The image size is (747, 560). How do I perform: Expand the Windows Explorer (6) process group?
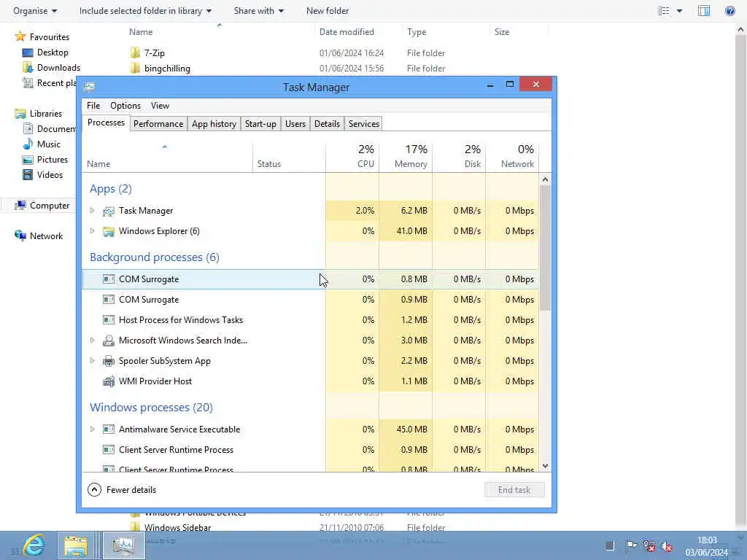93,231
